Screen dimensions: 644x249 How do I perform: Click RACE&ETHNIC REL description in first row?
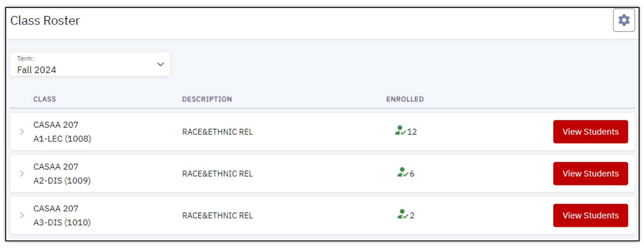tap(217, 132)
